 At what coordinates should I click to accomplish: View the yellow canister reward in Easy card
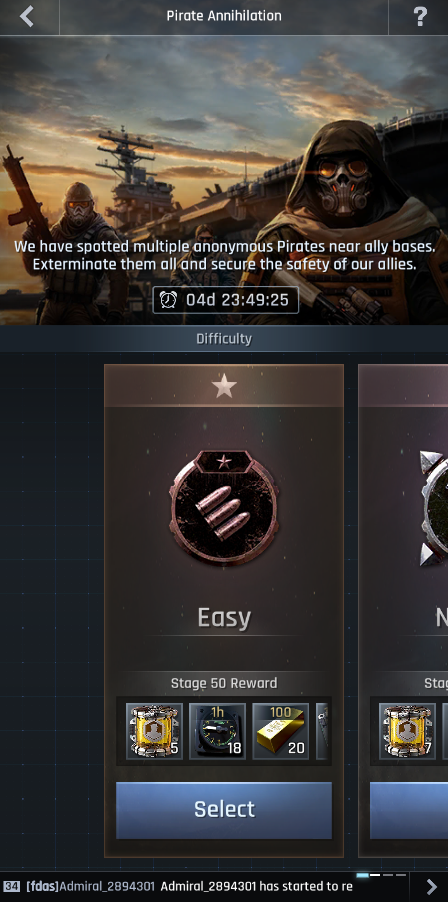[x=154, y=731]
